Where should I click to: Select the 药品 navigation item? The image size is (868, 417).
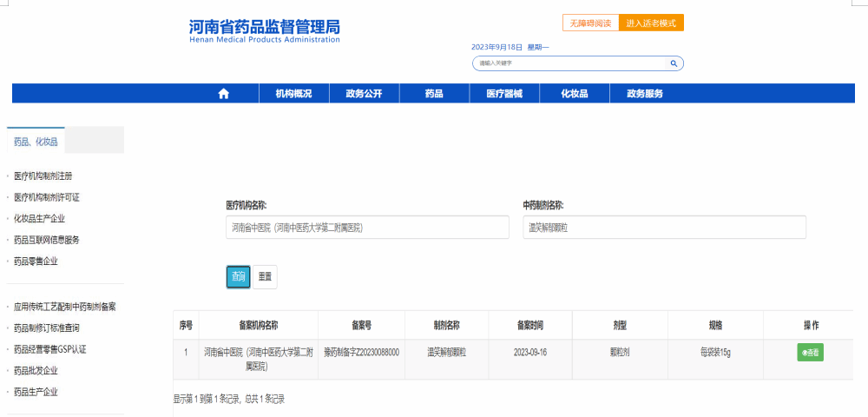pos(434,94)
